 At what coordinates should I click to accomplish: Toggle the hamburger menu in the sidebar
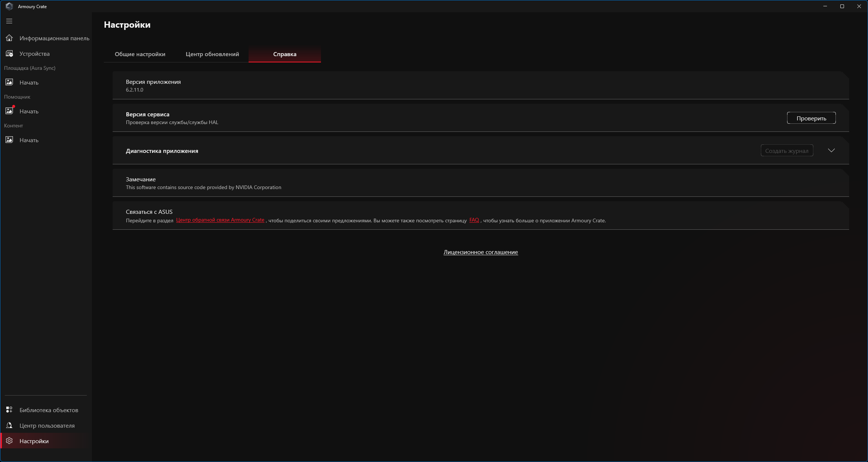click(x=9, y=21)
